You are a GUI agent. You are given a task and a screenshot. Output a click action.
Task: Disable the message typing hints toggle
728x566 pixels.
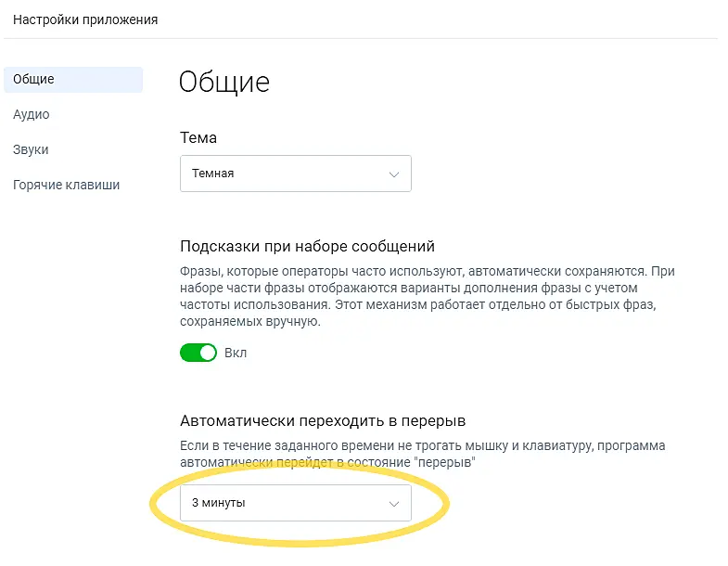pos(198,353)
